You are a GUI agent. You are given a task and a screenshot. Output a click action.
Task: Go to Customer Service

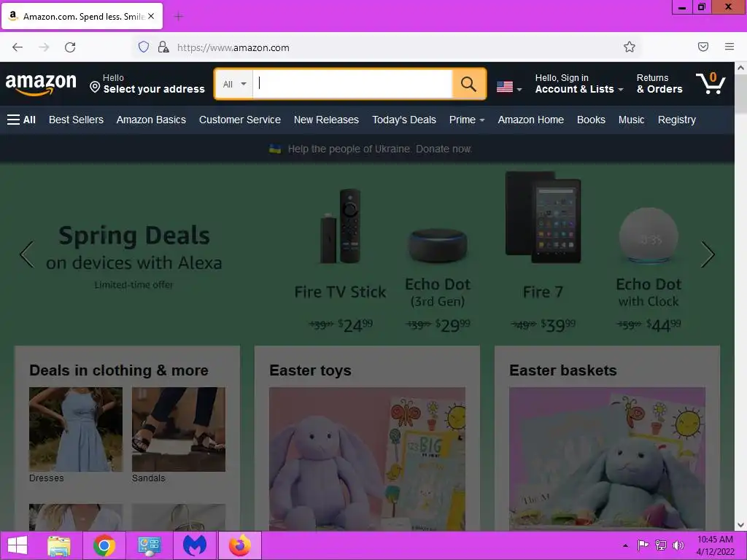click(239, 120)
